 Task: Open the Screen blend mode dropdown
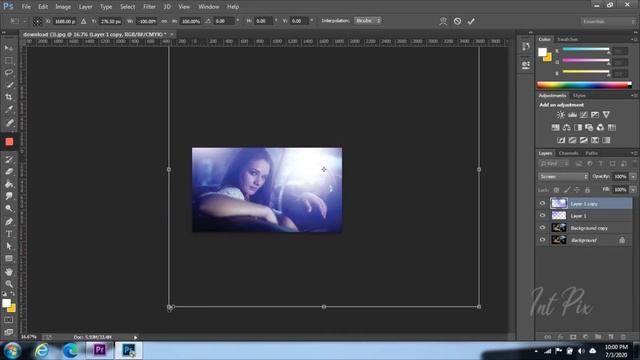point(563,177)
